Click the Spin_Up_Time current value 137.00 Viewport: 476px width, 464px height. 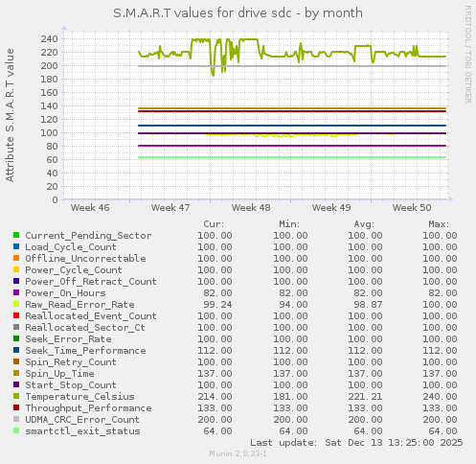coord(215,374)
